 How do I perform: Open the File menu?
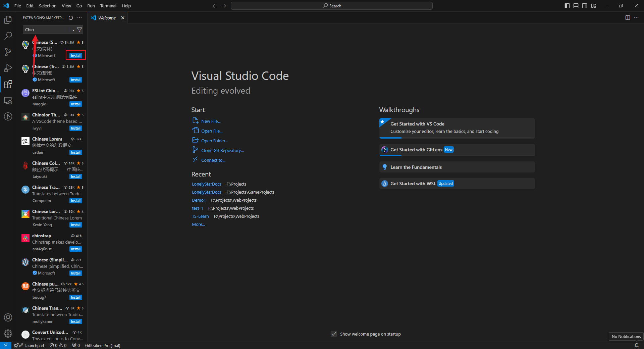click(x=18, y=6)
